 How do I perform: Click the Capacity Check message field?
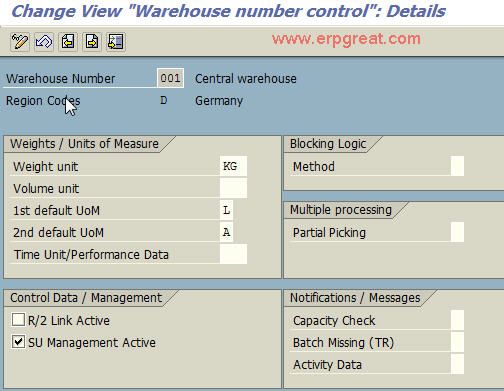[x=457, y=320]
